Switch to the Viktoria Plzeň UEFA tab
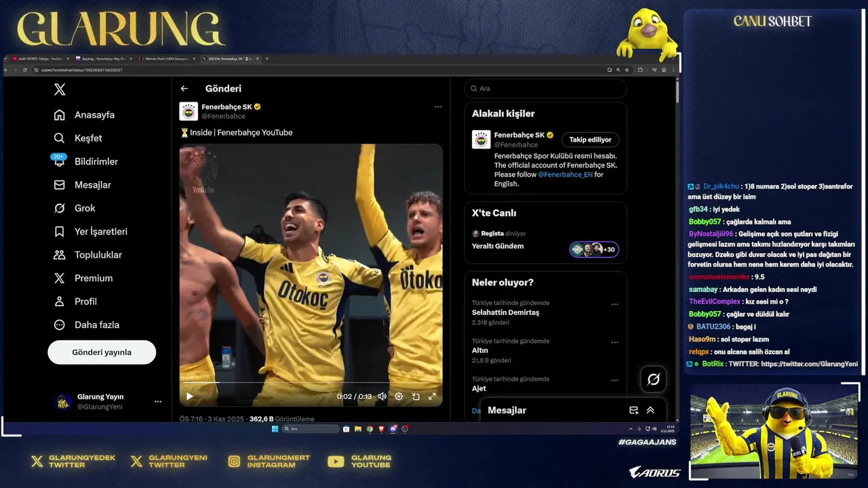Image resolution: width=868 pixels, height=488 pixels. point(166,59)
